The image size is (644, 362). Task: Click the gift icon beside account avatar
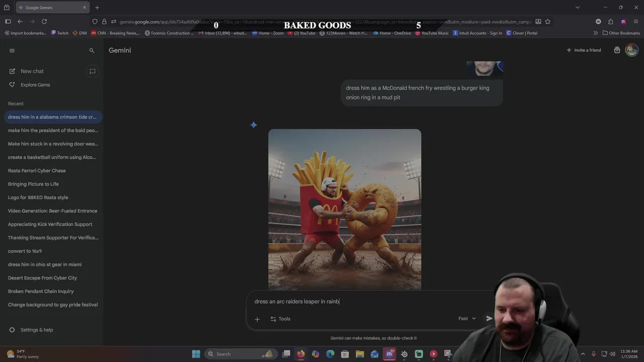(617, 50)
